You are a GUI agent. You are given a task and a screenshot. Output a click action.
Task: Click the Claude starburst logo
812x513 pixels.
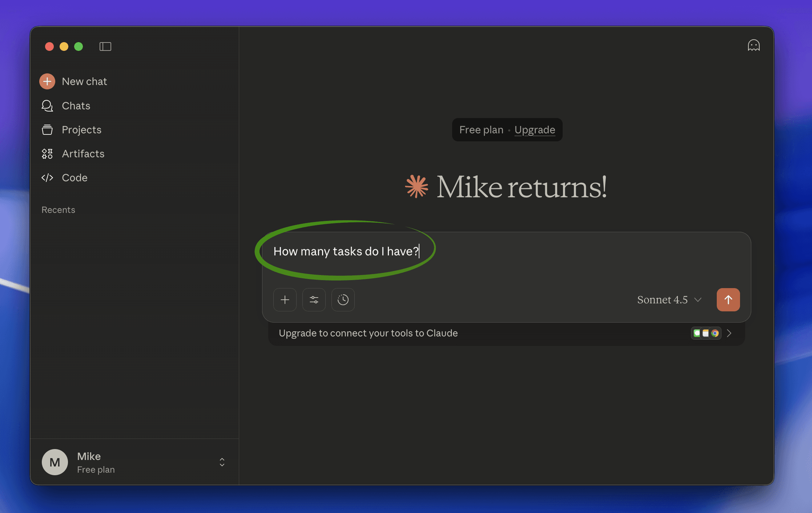point(417,187)
